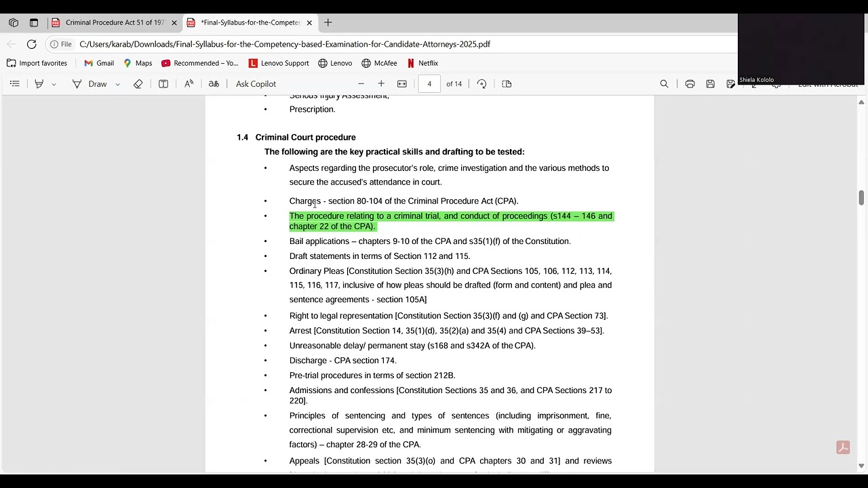Open the Recommended YouTube bookmark
The image size is (868, 488).
click(x=200, y=63)
